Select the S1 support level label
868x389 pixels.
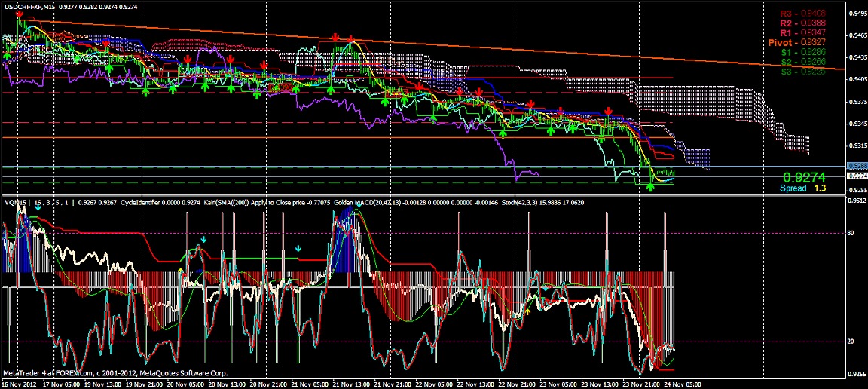click(802, 53)
